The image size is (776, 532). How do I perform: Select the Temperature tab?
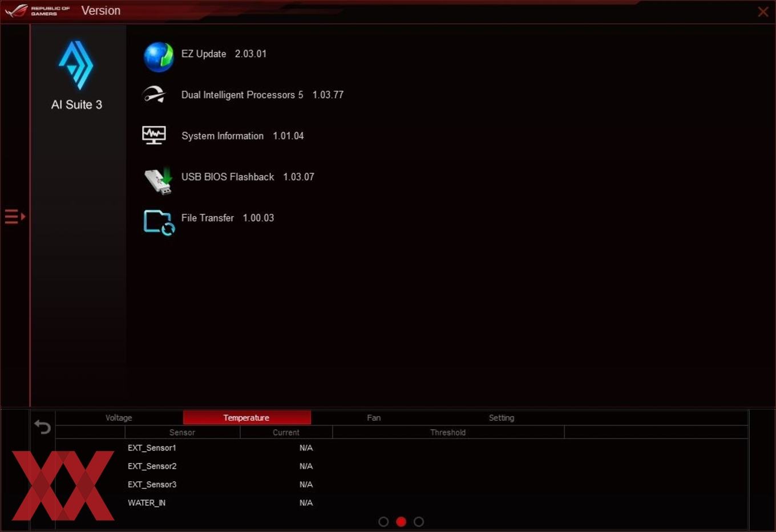[246, 418]
